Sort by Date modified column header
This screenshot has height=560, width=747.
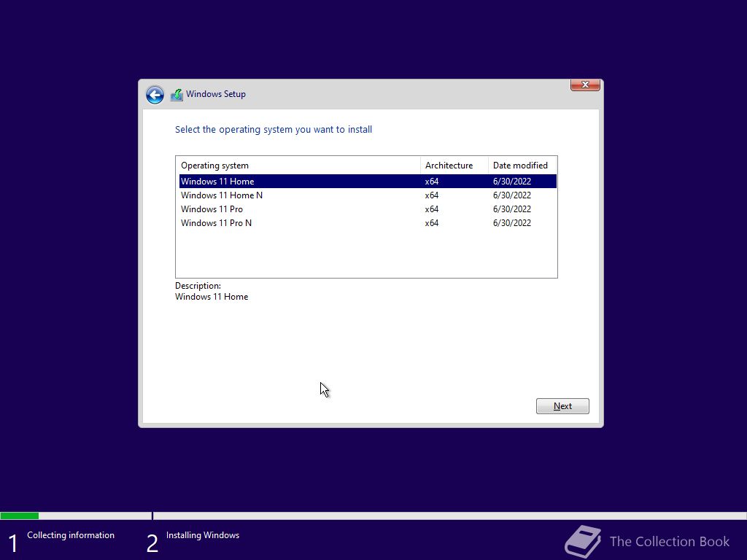(x=522, y=166)
